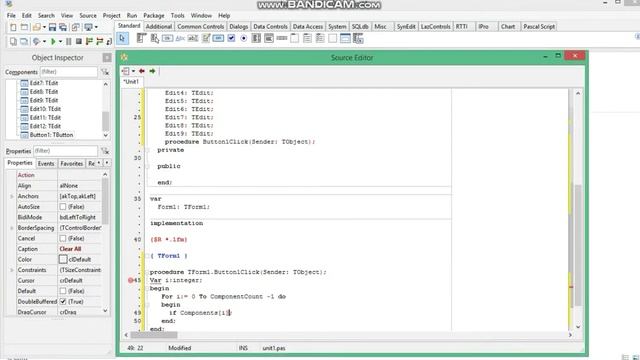The width and height of the screenshot is (640, 360).
Task: Pick the TLabel component in palette
Action: pos(180,38)
